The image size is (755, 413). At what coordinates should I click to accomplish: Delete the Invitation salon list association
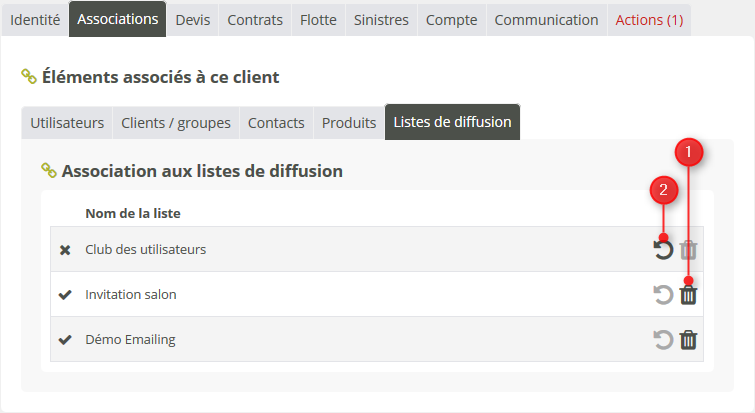688,295
